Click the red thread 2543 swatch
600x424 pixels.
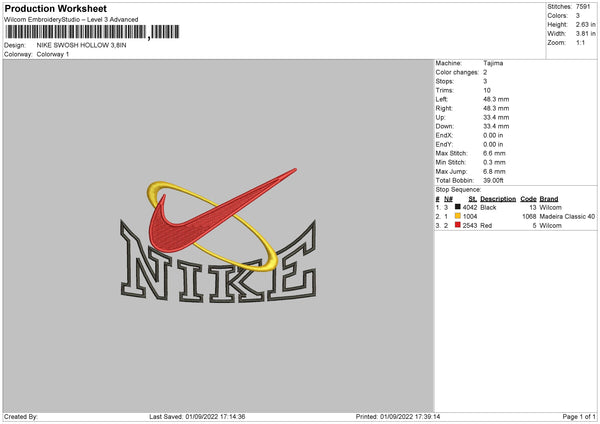click(458, 225)
